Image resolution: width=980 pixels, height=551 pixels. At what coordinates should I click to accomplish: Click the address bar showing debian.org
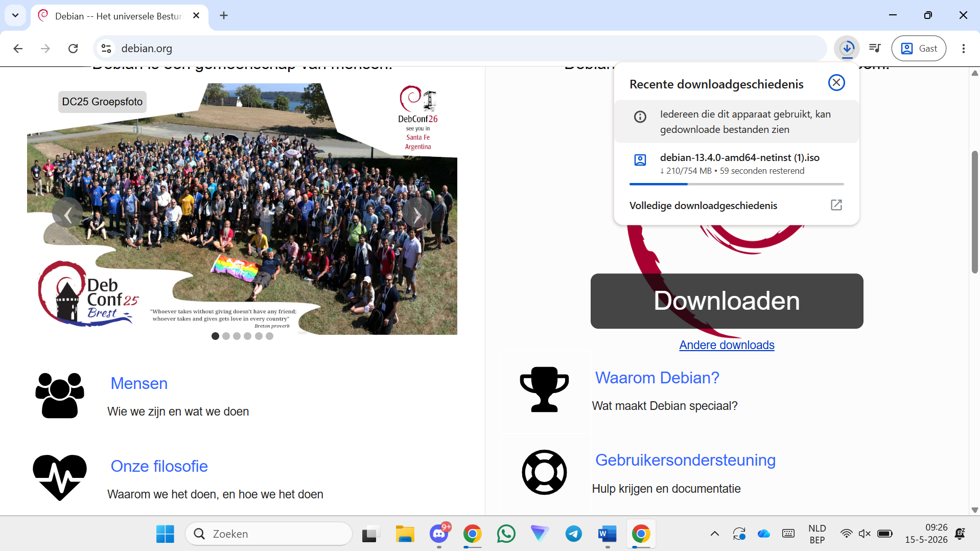pyautogui.click(x=460, y=49)
